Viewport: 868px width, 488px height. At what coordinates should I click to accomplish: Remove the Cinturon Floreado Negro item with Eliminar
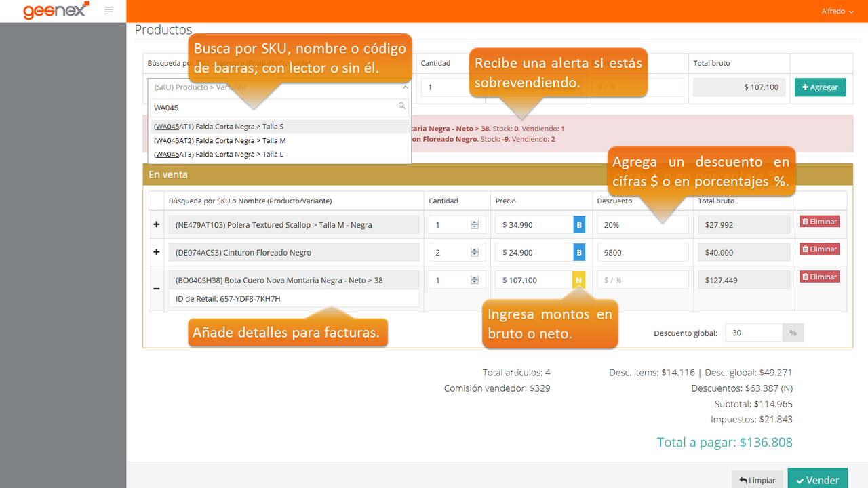(819, 249)
